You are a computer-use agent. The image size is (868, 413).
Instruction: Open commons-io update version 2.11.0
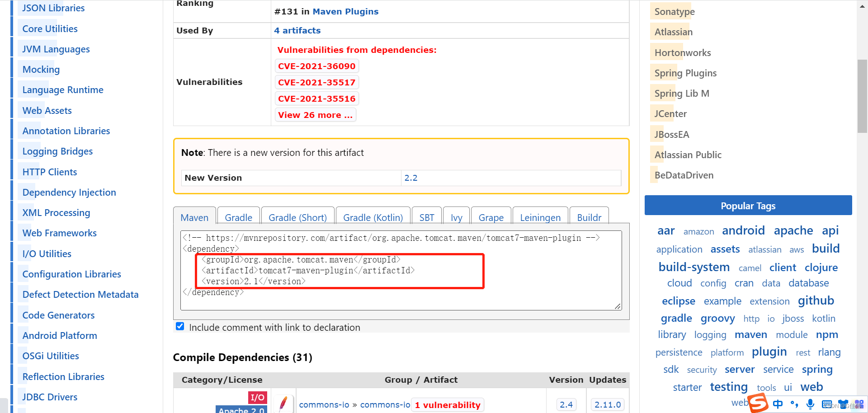click(x=608, y=404)
